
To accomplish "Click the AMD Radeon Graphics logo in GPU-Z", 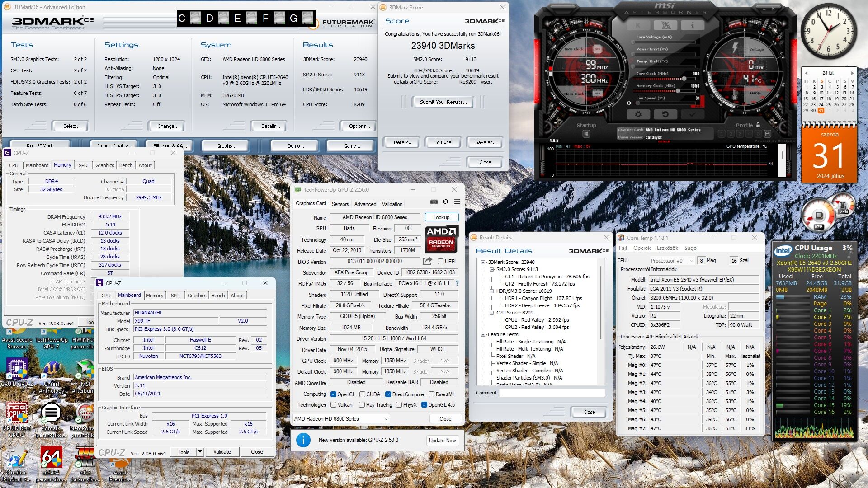I will [441, 239].
